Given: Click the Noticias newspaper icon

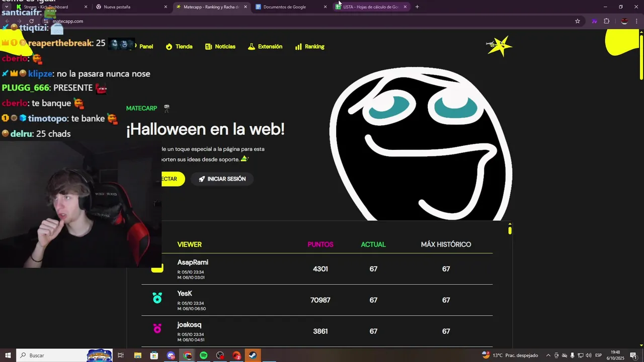Looking at the screenshot, I should tap(208, 46).
